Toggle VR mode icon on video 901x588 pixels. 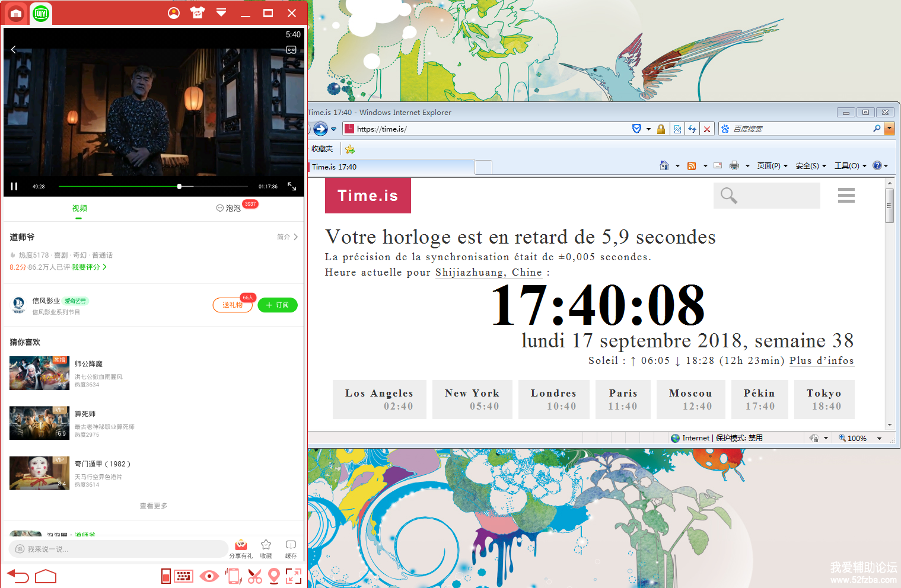pyautogui.click(x=291, y=50)
